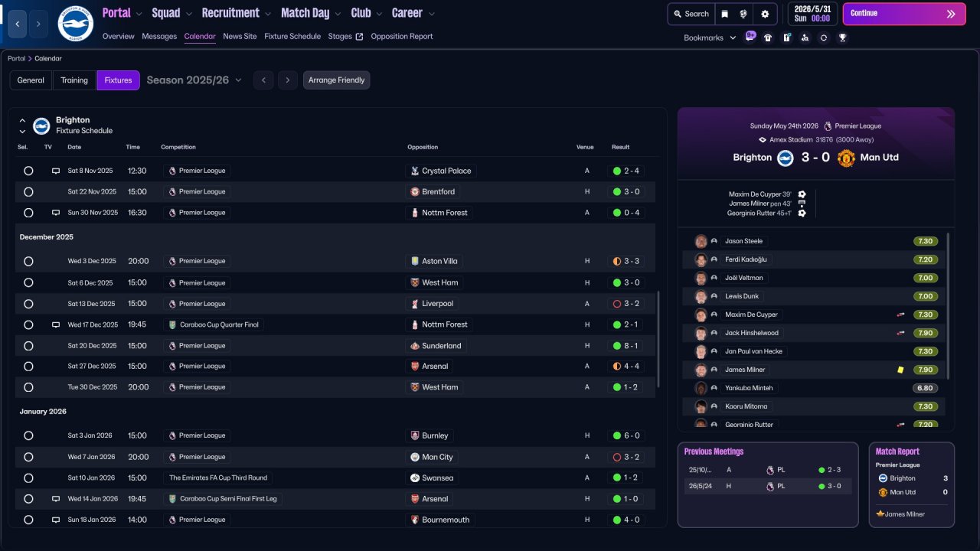Open the Nottm Forest Carabao Cup opposition link
The height and width of the screenshot is (551, 980).
(439, 324)
